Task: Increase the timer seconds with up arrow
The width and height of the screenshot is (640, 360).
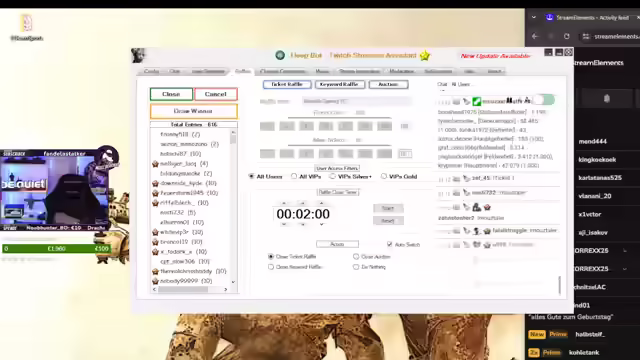Action: click(x=322, y=203)
